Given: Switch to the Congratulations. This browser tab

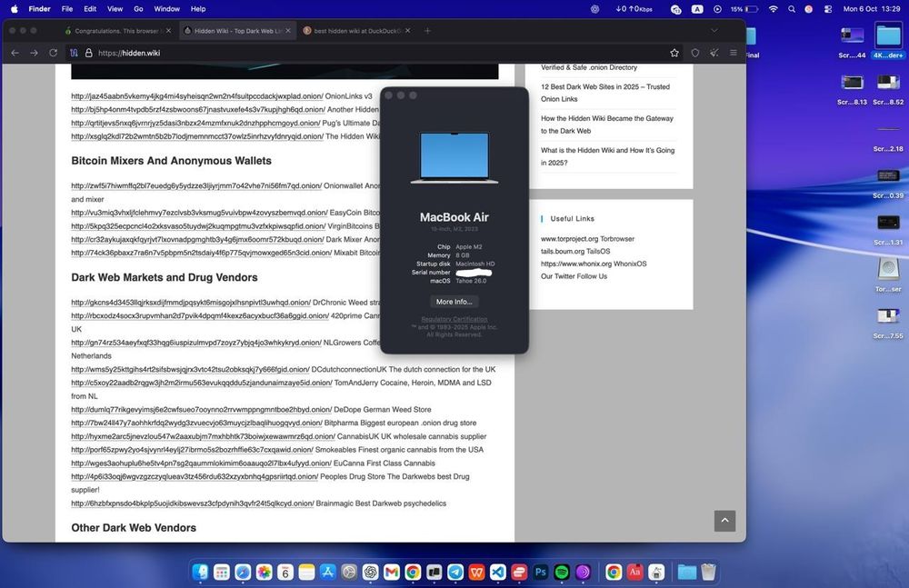Looking at the screenshot, I should [x=117, y=31].
